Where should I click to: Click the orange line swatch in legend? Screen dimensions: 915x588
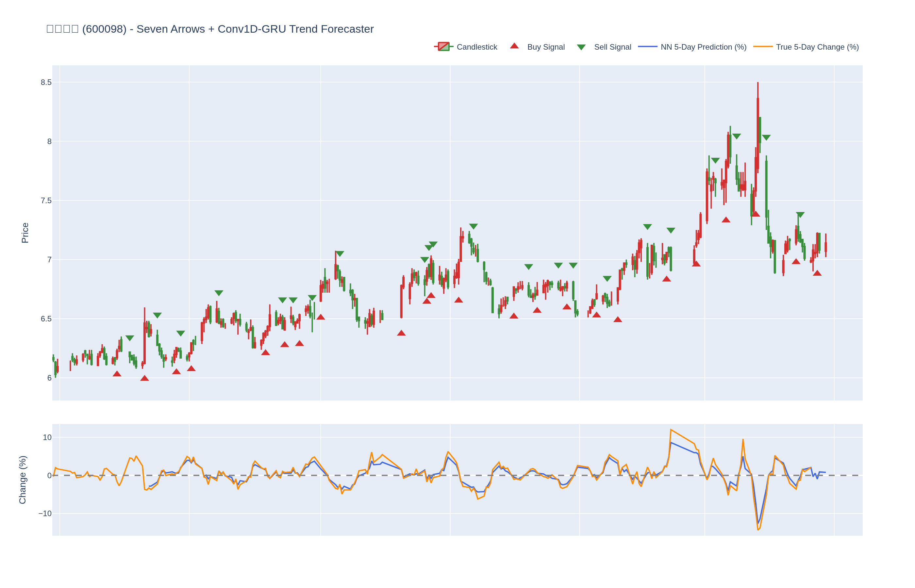coord(762,47)
